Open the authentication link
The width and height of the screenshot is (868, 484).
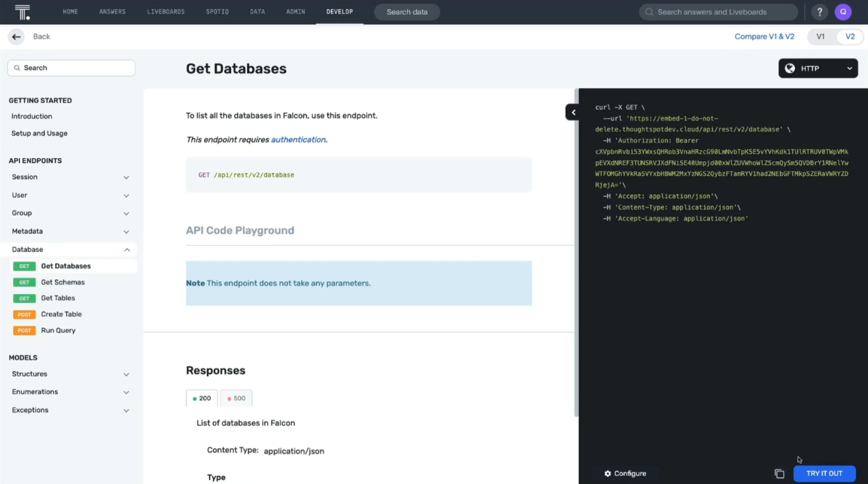298,139
